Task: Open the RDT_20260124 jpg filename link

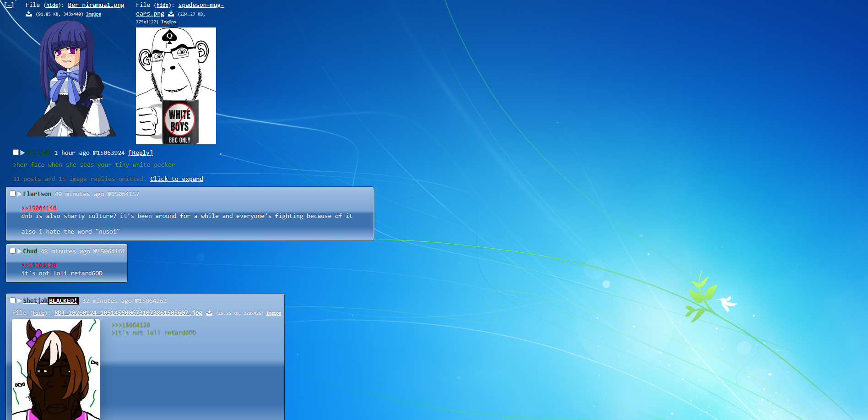Action: 128,313
